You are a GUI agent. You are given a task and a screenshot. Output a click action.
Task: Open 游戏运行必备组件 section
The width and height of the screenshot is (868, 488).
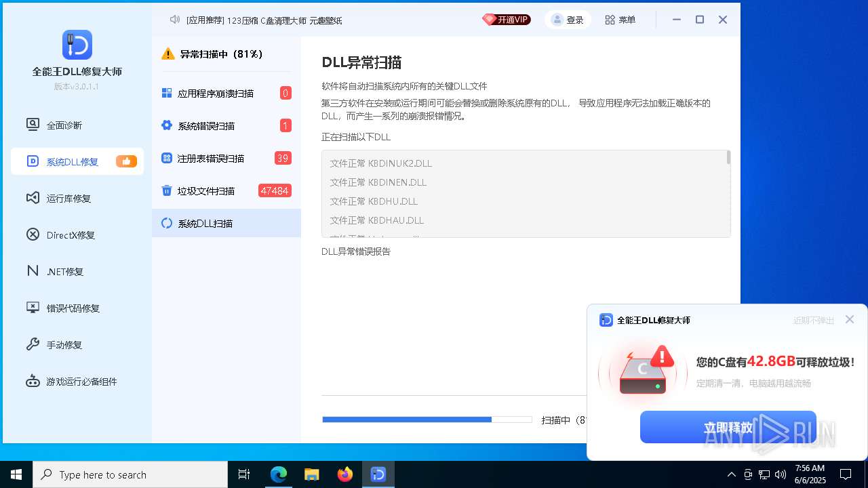77,381
